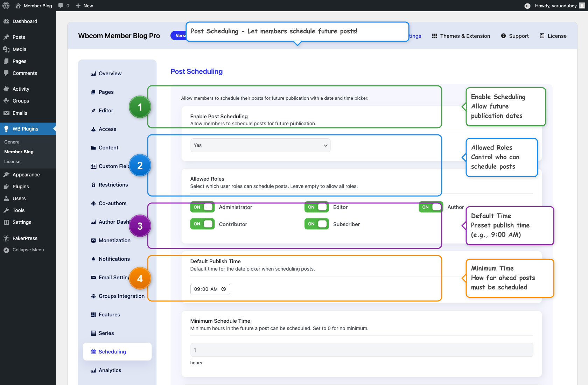This screenshot has width=588, height=385.
Task: Click the Pages icon in WordPress sidebar
Action: click(6, 61)
